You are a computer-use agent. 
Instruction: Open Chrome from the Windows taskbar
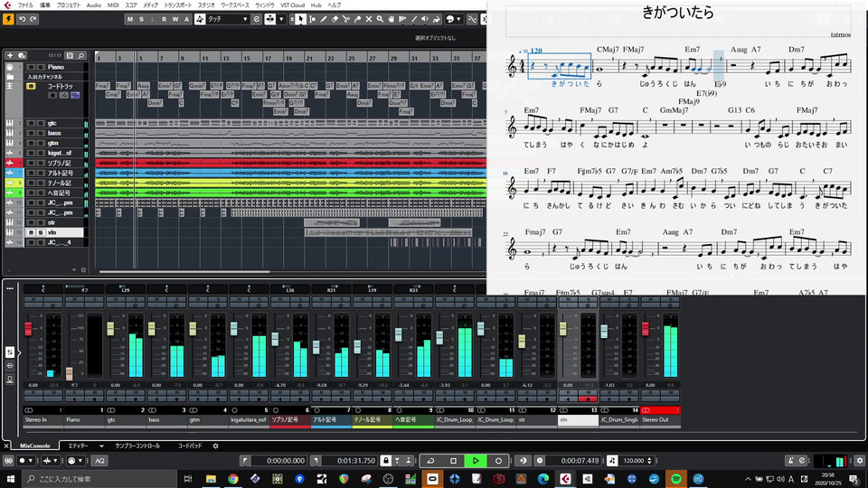233,479
